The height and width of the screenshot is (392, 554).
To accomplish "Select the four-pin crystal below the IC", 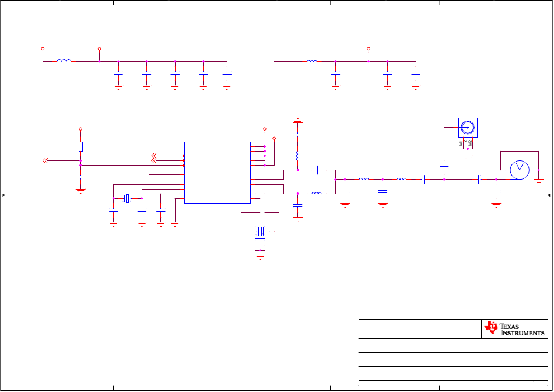I will pyautogui.click(x=260, y=232).
